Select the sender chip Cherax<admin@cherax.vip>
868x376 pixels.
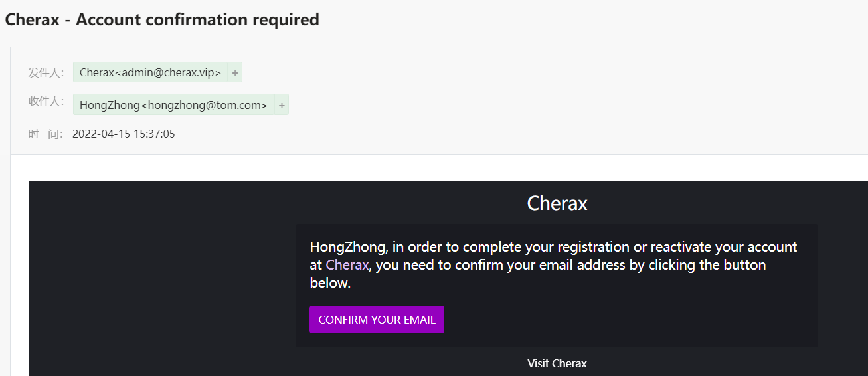[150, 73]
